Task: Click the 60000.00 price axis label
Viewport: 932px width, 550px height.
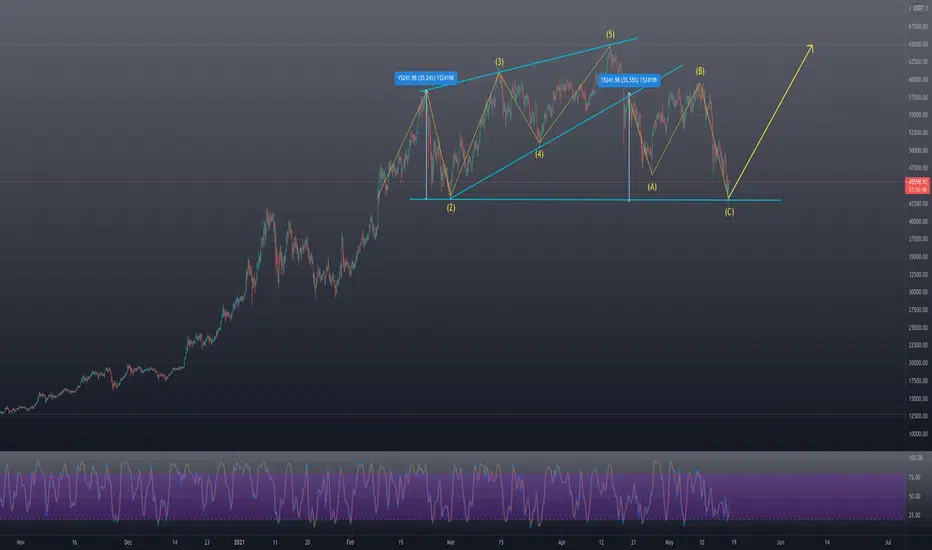Action: pos(918,80)
